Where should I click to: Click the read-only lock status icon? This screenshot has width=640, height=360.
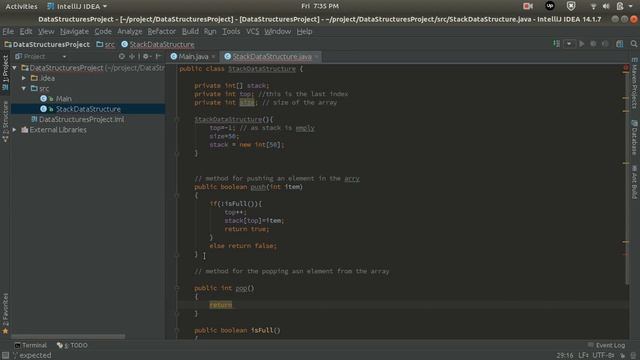pos(622,356)
